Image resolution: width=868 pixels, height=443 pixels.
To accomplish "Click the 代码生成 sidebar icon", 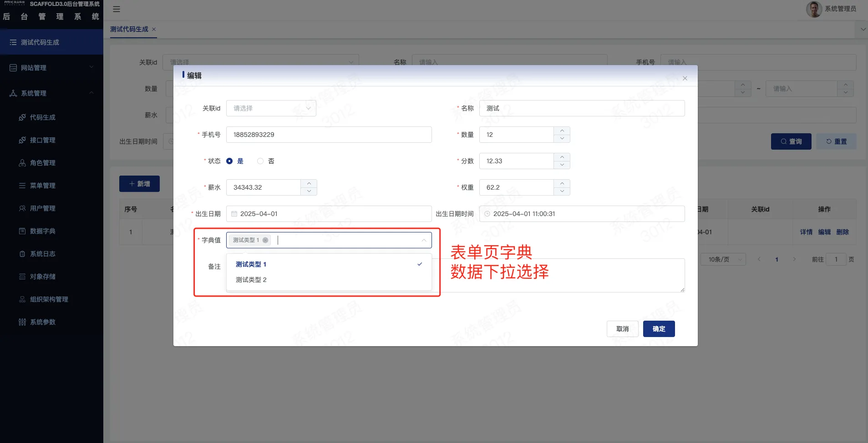I will pos(22,117).
